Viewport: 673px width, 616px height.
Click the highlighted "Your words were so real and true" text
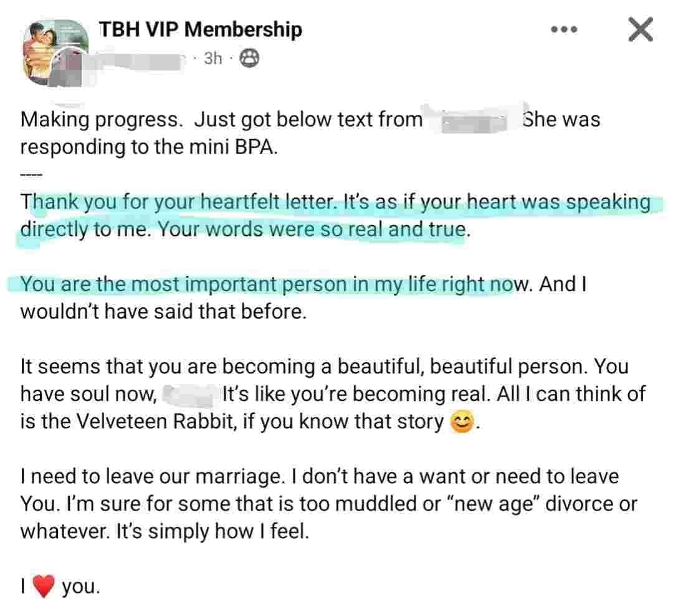[x=310, y=230]
